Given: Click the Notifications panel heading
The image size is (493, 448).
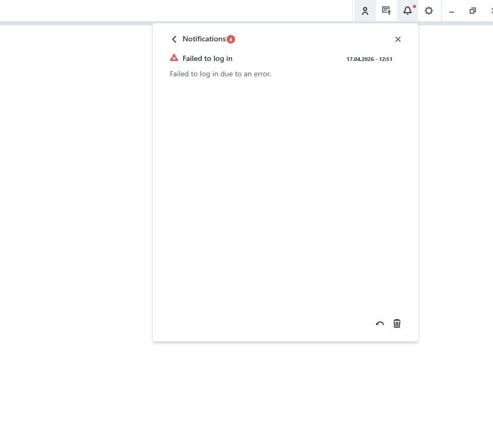Looking at the screenshot, I should [204, 39].
